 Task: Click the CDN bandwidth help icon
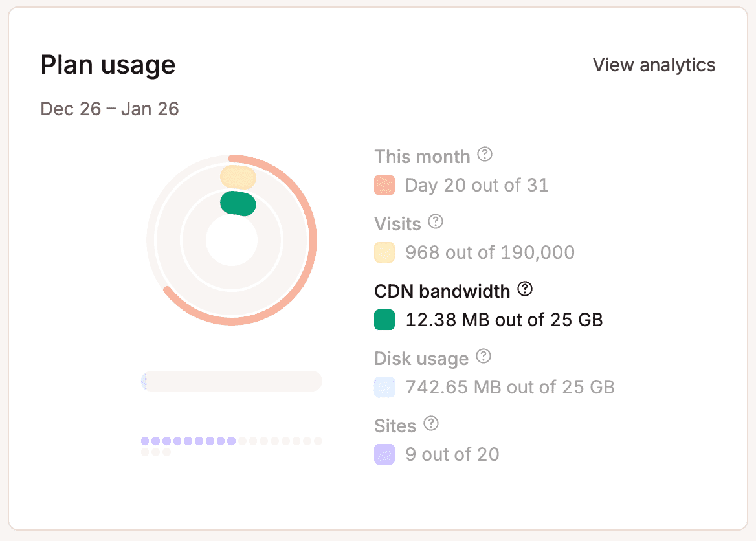coord(526,289)
